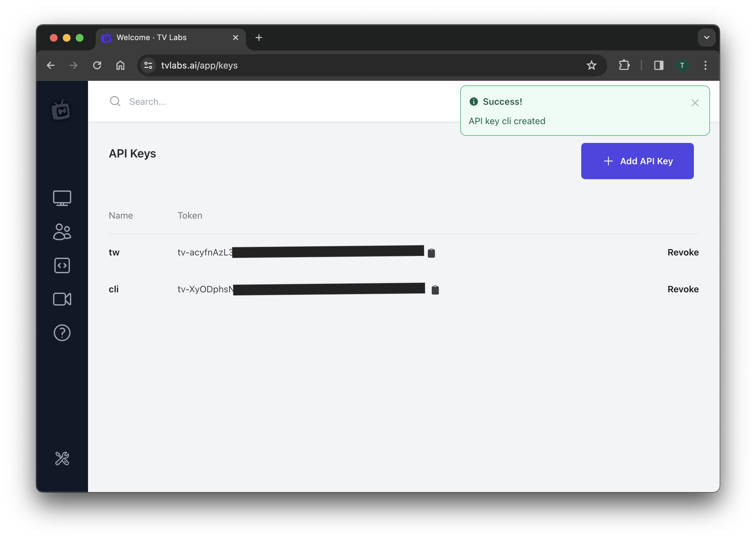Open the video camera section icon
The width and height of the screenshot is (756, 540).
[62, 299]
